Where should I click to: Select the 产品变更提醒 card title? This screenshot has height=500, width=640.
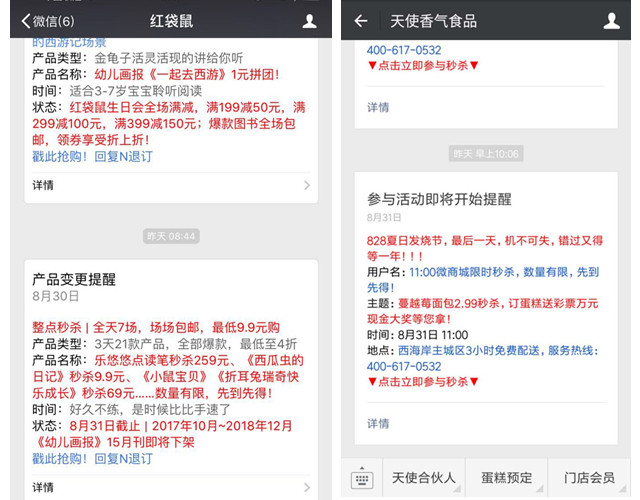click(74, 280)
